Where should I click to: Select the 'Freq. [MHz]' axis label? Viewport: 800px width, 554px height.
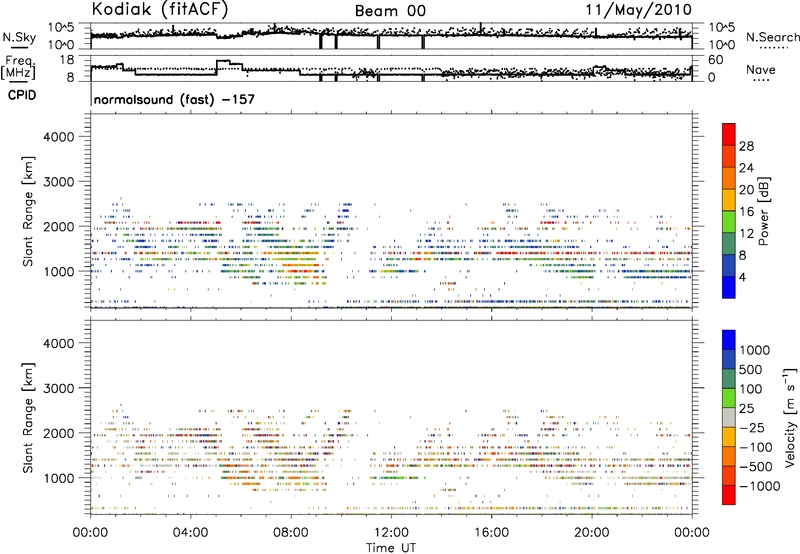18,68
